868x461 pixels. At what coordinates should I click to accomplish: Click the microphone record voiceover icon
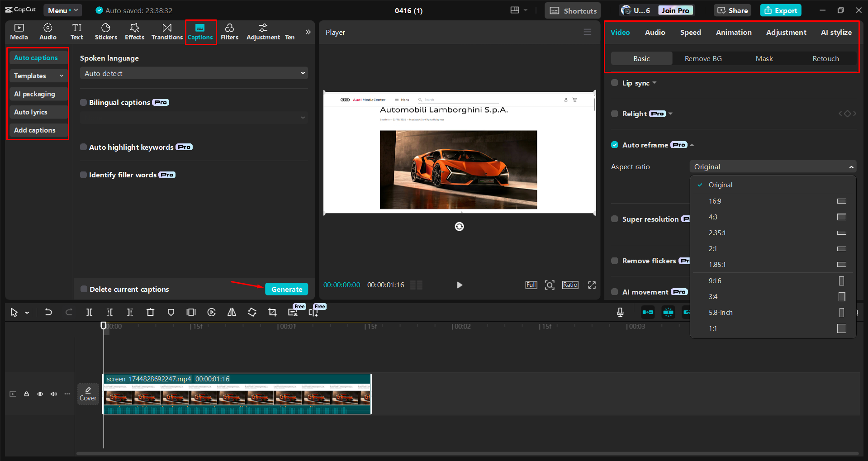[620, 312]
